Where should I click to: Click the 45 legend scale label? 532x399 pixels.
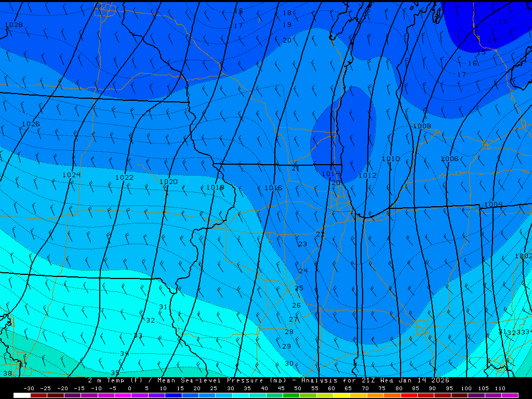[x=281, y=389]
